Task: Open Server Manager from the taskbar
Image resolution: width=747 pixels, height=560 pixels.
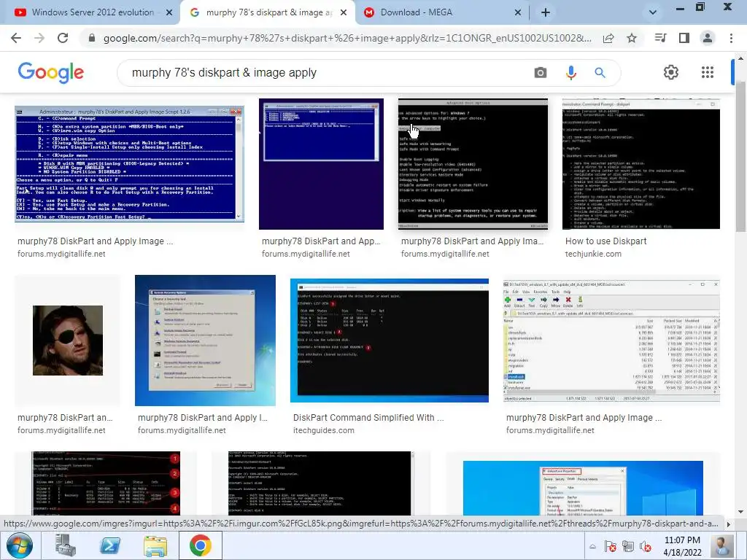Action: point(66,545)
